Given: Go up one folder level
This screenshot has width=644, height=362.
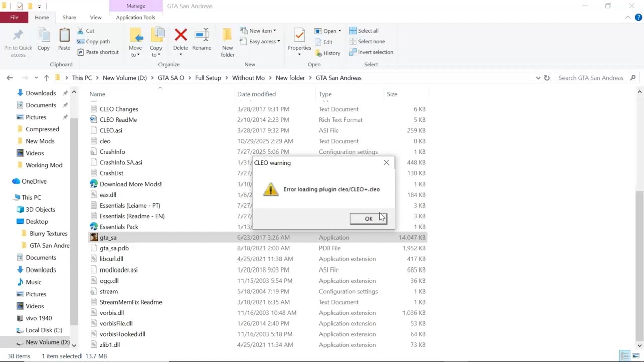Looking at the screenshot, I should 46,78.
